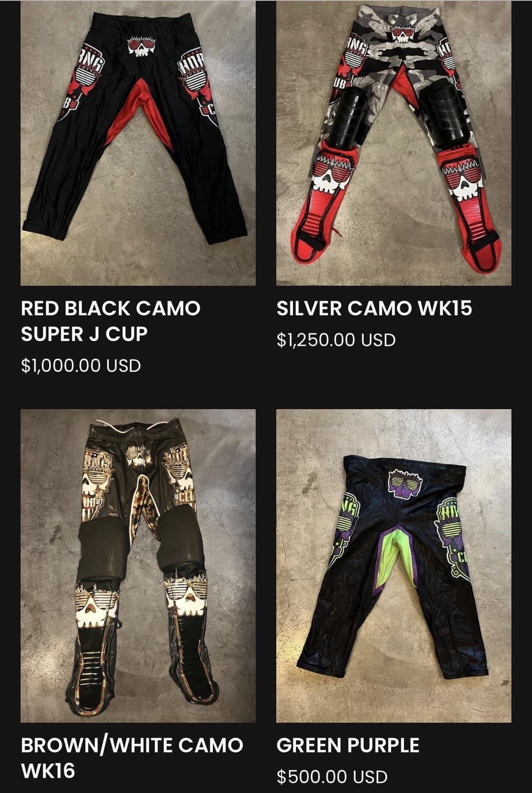532x793 pixels.
Task: Click the Red Black Camo Super J Cup title
Action: (x=111, y=321)
